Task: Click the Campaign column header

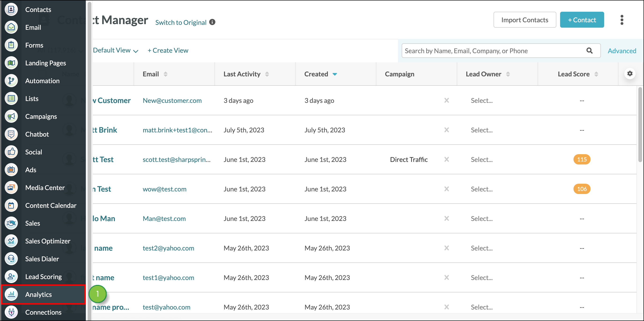Action: 400,74
